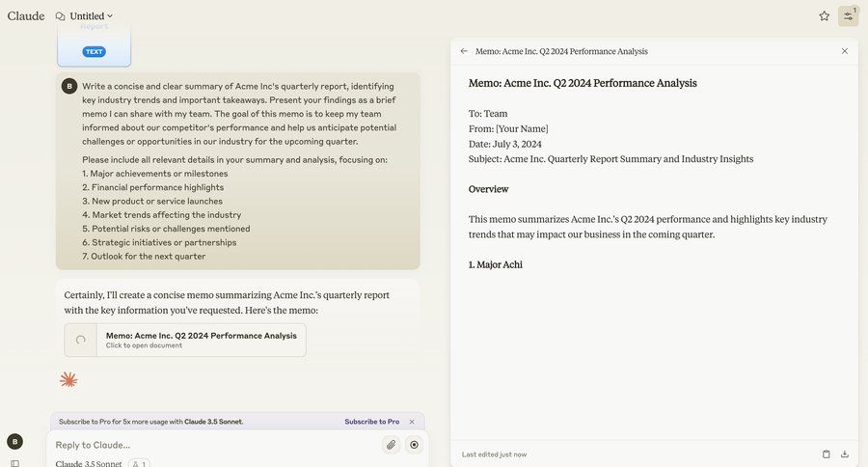Click the Claude logo text
Screen dimensions: 868x467
point(26,16)
